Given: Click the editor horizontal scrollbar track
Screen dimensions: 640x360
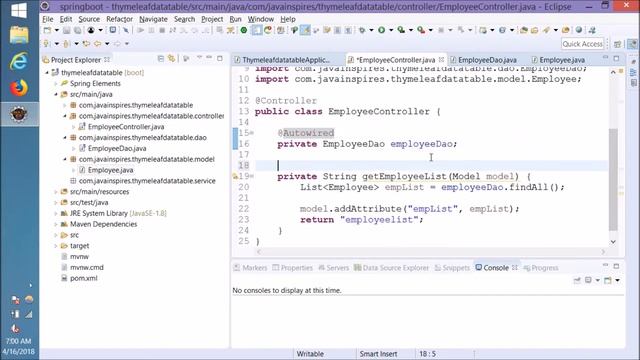Looking at the screenshot, I should point(431,252).
